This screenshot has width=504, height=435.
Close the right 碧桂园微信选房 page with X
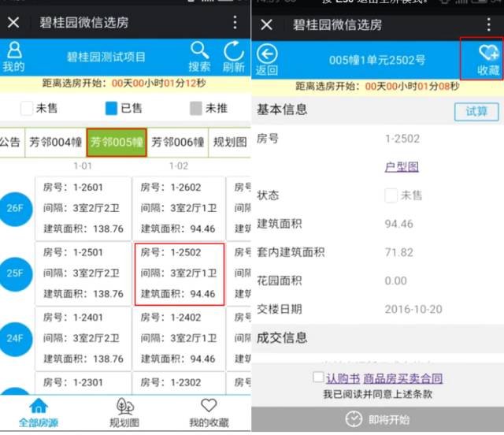(266, 24)
